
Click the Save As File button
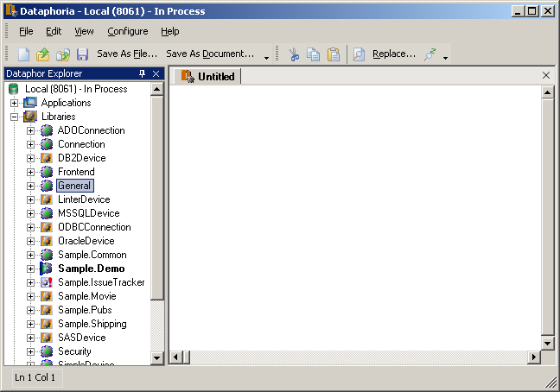click(126, 54)
